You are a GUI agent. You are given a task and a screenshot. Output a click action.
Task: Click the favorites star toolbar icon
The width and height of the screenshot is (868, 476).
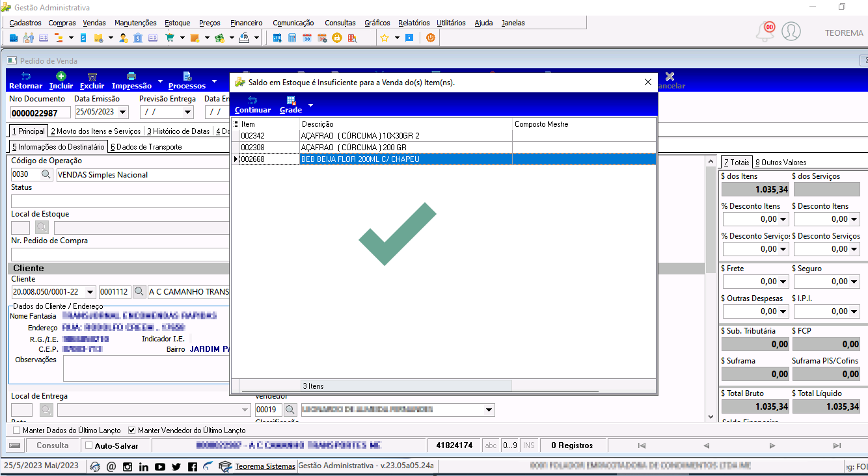point(384,38)
